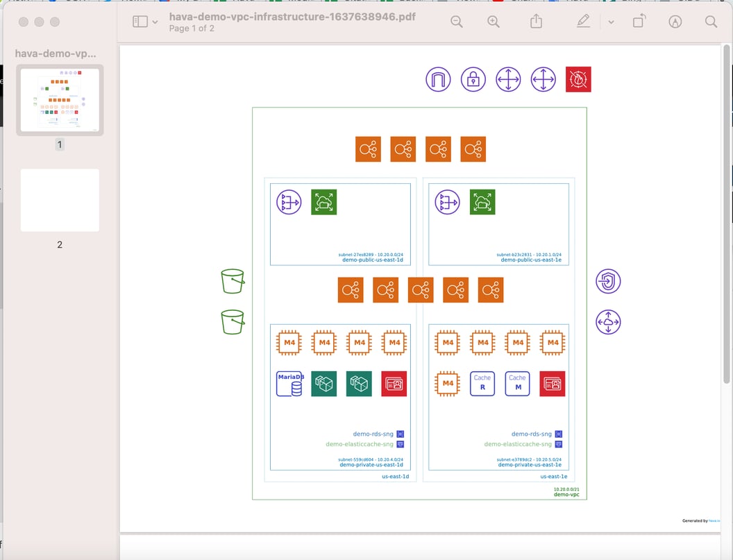Screen dimensions: 733x560
Task: Click the green S3 bucket icon left of the subnets
Action: [233, 281]
